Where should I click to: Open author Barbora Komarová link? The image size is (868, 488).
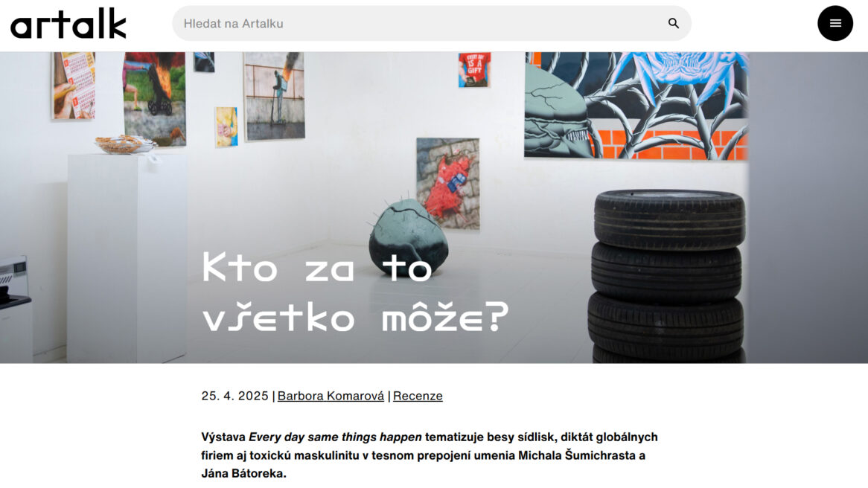pyautogui.click(x=331, y=396)
